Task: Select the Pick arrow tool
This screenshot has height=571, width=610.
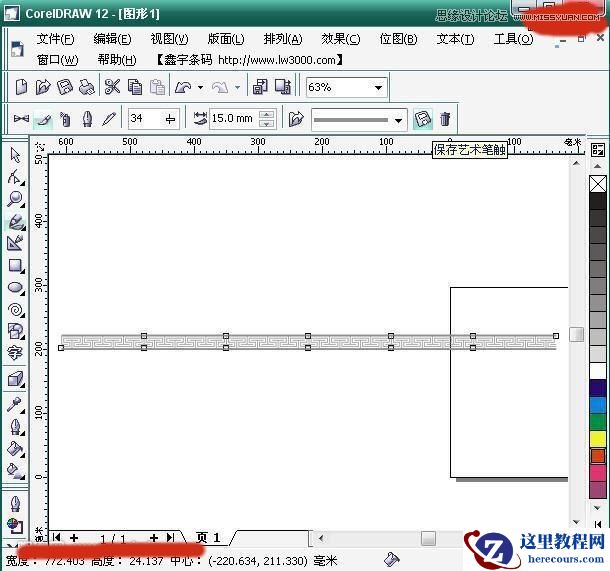Action: (15, 155)
